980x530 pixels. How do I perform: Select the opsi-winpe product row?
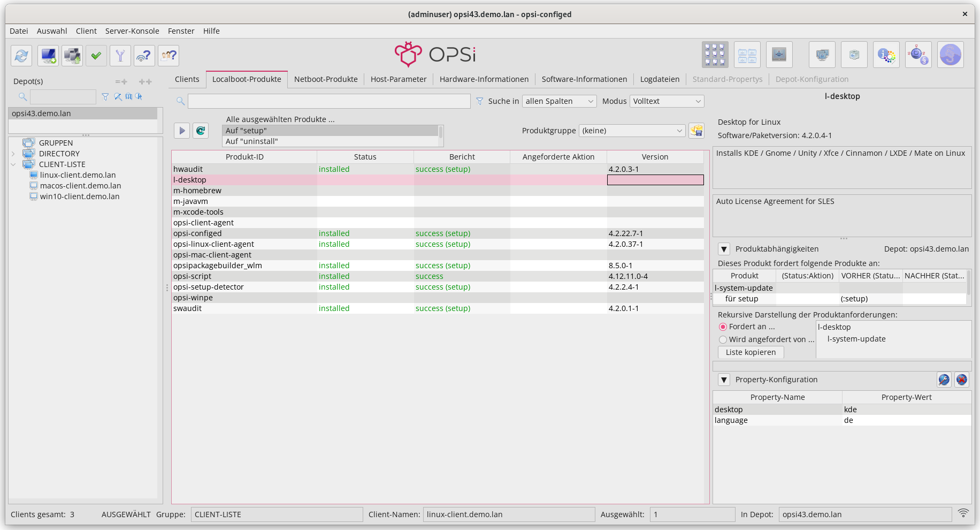[438, 298]
